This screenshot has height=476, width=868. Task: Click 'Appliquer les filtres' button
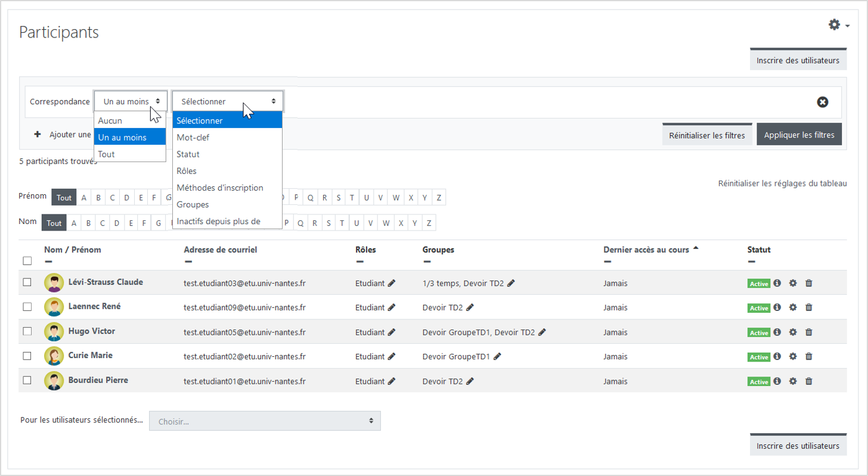click(x=799, y=135)
